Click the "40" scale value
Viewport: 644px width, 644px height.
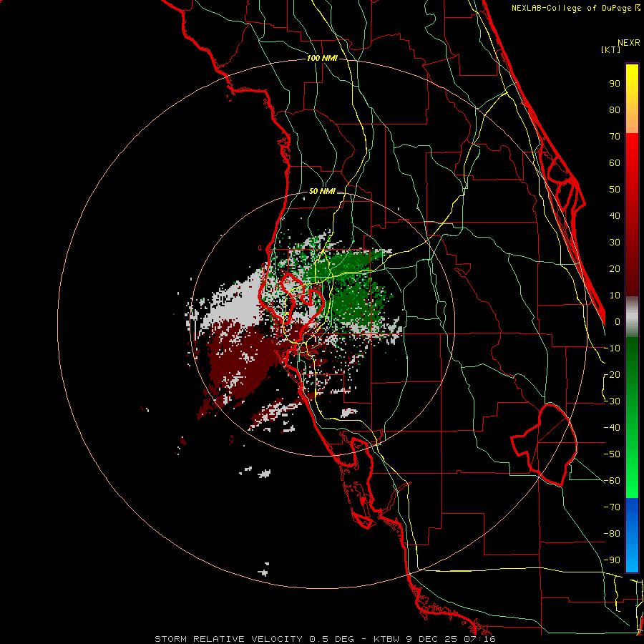615,215
